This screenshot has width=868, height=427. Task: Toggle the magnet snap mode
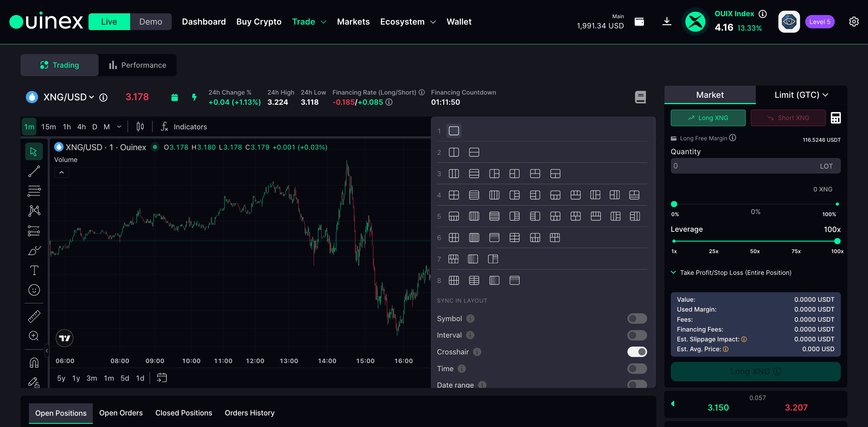(34, 362)
